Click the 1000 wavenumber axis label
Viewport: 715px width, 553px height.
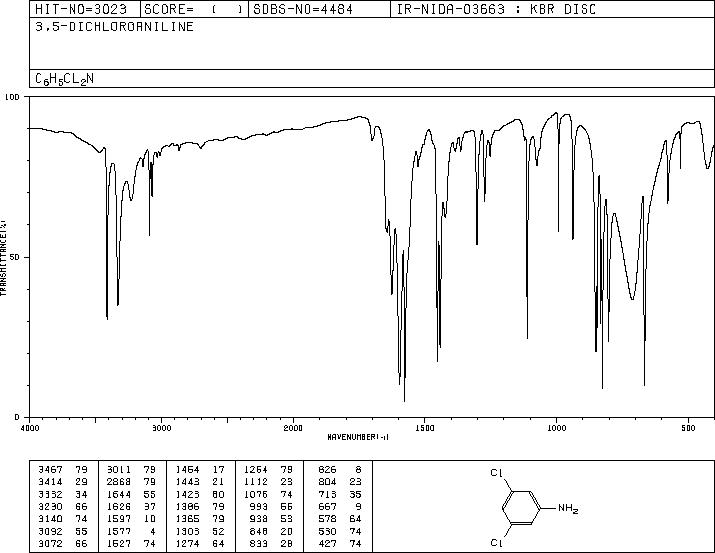[x=556, y=428]
